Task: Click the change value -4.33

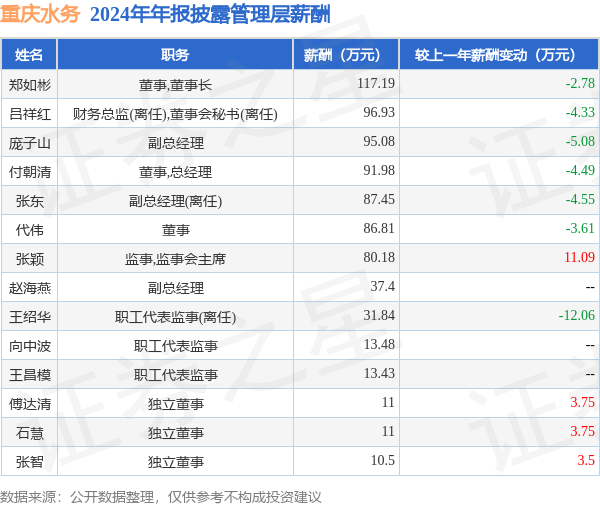Action: (x=580, y=112)
